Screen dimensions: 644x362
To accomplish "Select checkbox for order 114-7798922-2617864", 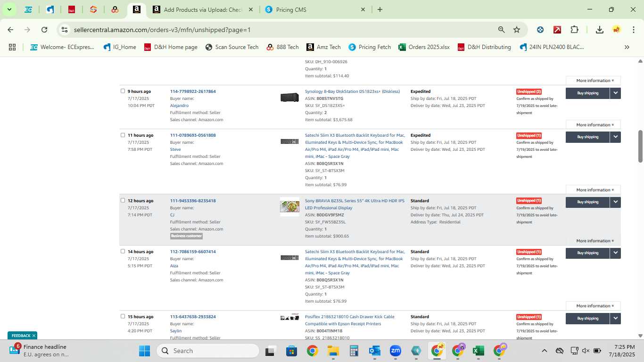I will coord(123,91).
